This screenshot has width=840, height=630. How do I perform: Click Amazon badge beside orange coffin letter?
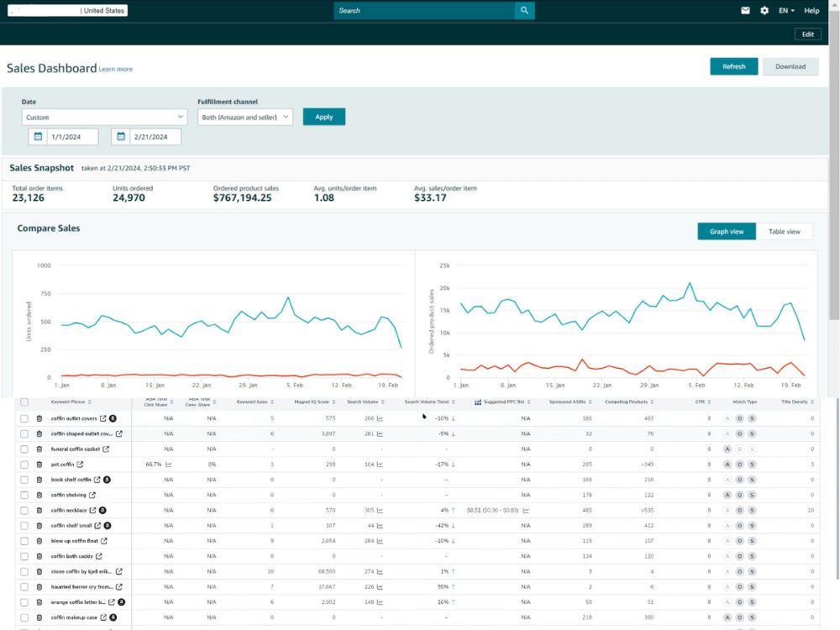122,602
